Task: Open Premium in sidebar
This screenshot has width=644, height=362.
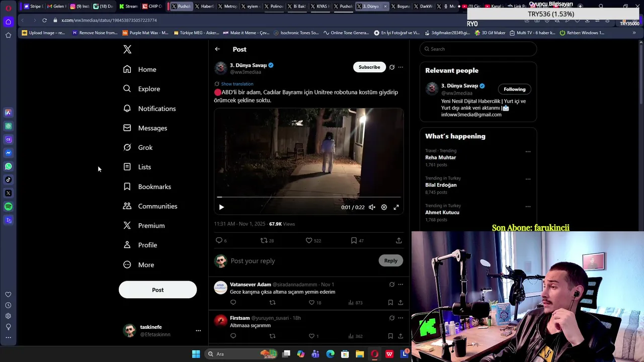Action: [144, 226]
